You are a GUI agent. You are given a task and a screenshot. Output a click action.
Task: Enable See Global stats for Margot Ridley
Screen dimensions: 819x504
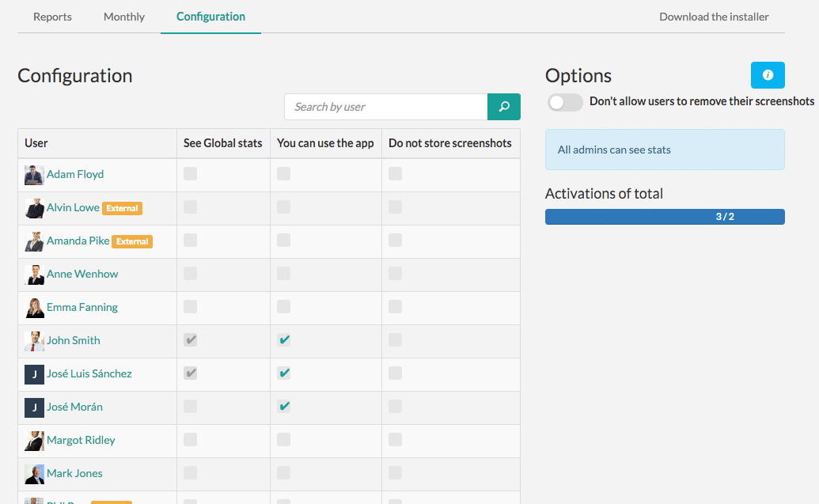click(x=190, y=440)
